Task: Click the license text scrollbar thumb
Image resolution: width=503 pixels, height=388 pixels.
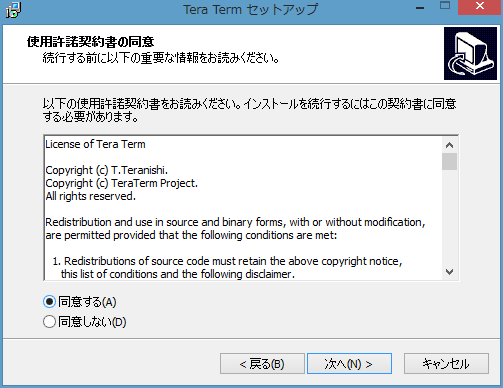Action: (x=449, y=162)
